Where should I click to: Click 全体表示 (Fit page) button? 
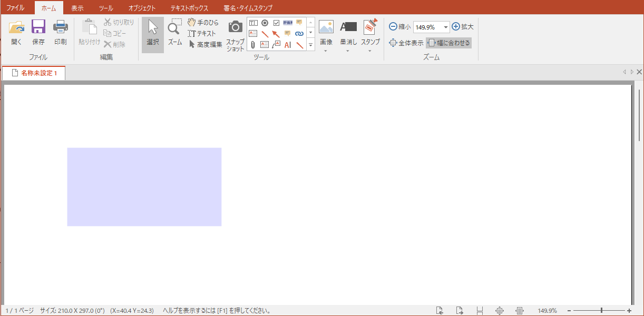[x=406, y=43]
